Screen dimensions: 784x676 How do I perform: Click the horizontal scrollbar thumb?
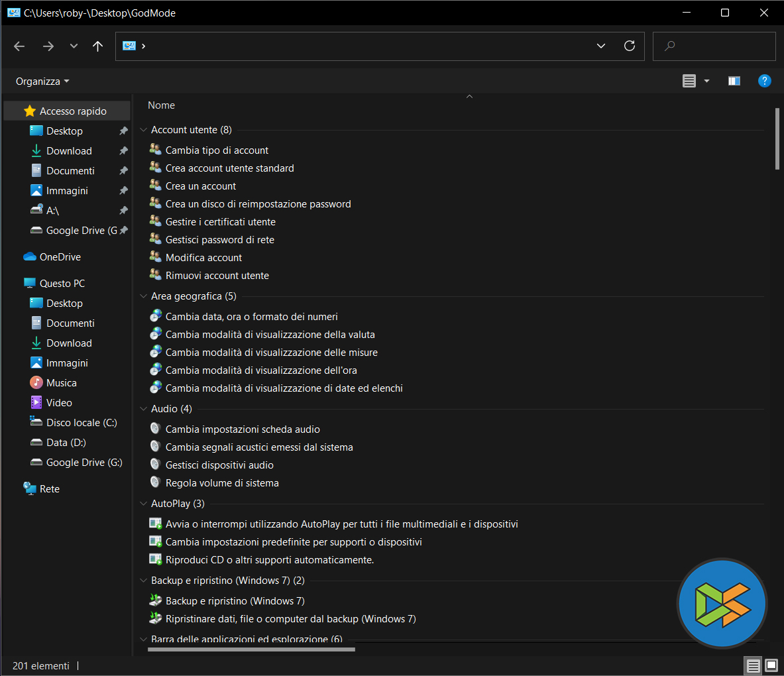(251, 649)
